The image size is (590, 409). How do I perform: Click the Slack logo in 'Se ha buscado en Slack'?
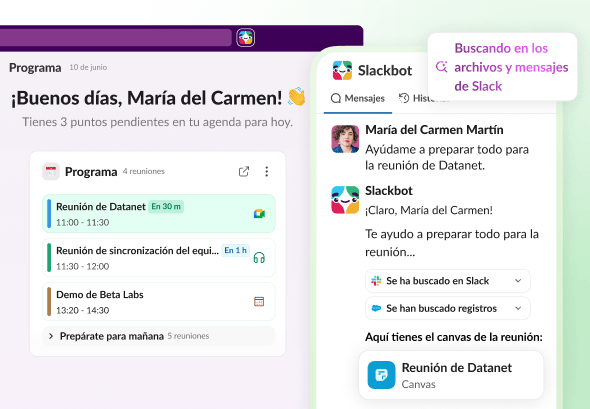click(x=376, y=281)
